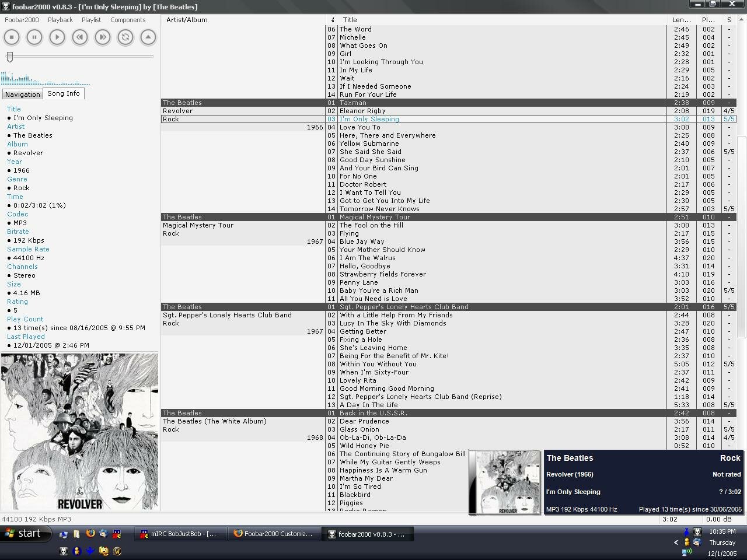This screenshot has height=560, width=747.
Task: Click the Thunderbird quick launch icon
Action: tap(103, 533)
